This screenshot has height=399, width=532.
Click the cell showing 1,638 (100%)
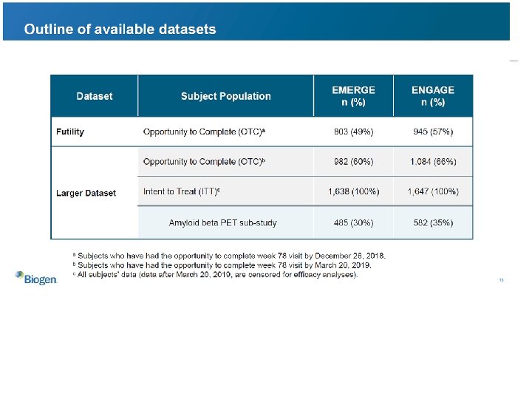[353, 192]
